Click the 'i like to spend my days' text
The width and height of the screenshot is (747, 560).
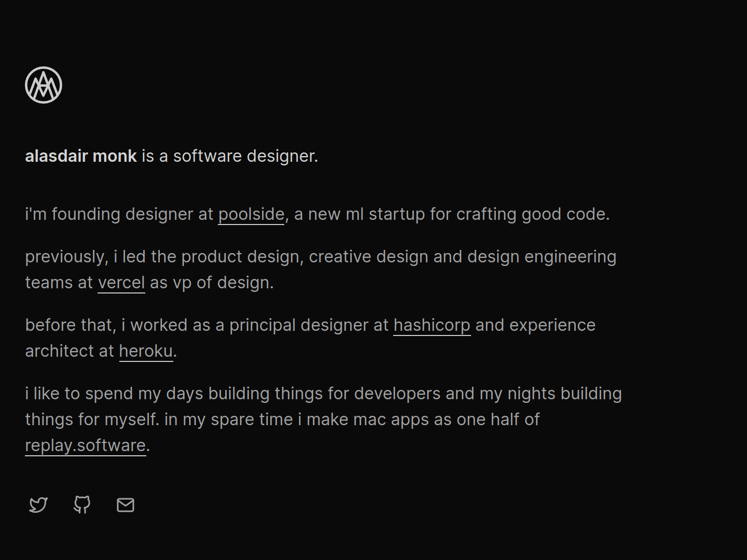114,394
